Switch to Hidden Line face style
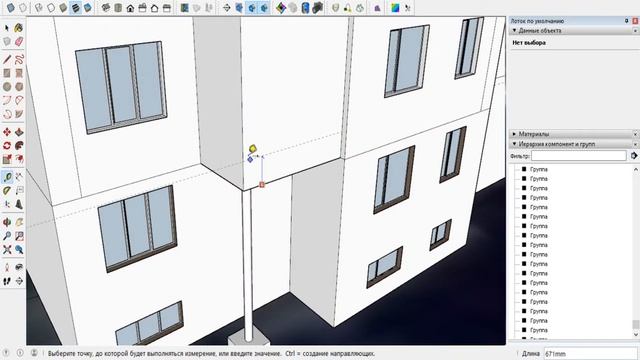Viewport: 640px width, 360px height. [51, 7]
